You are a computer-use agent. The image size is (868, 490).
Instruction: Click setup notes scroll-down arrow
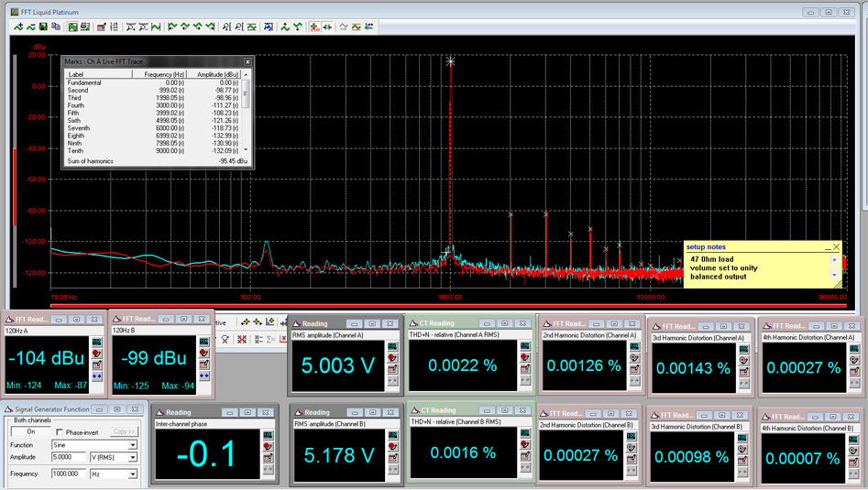pos(835,275)
